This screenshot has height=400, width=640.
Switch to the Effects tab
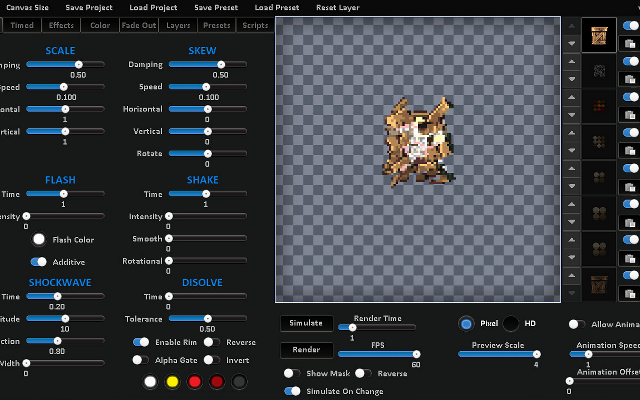[61, 25]
